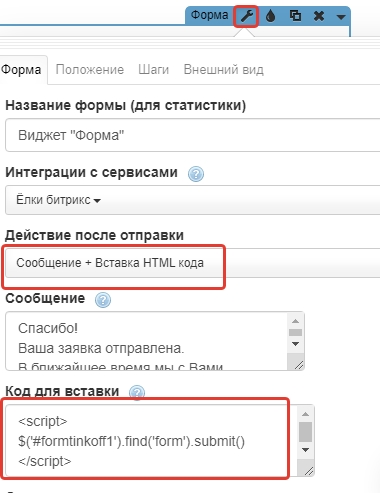Screen dimensions: 380x493
Task: Duplicate the widget using copy icon
Action: (295, 16)
